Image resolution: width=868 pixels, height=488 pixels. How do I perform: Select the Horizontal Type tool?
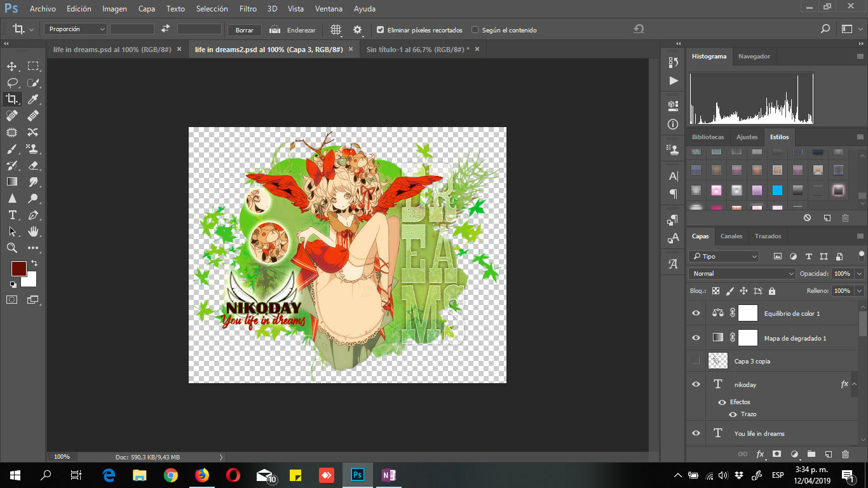pos(12,215)
